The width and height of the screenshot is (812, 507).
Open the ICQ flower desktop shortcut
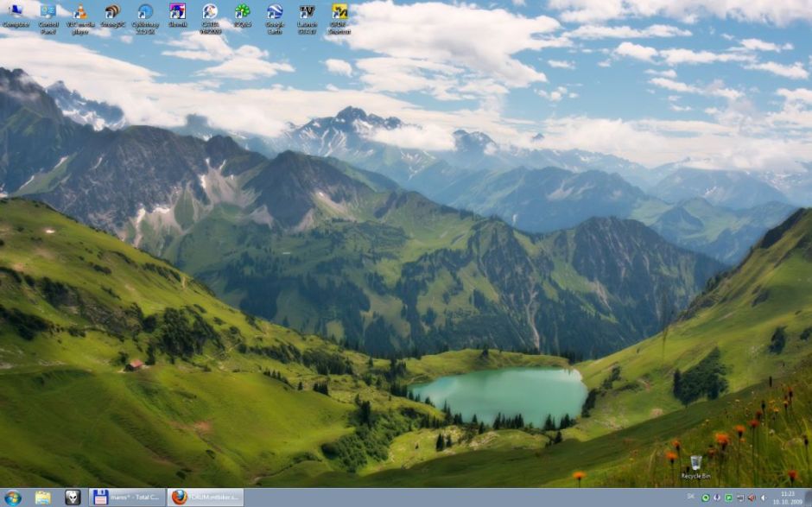click(243, 14)
